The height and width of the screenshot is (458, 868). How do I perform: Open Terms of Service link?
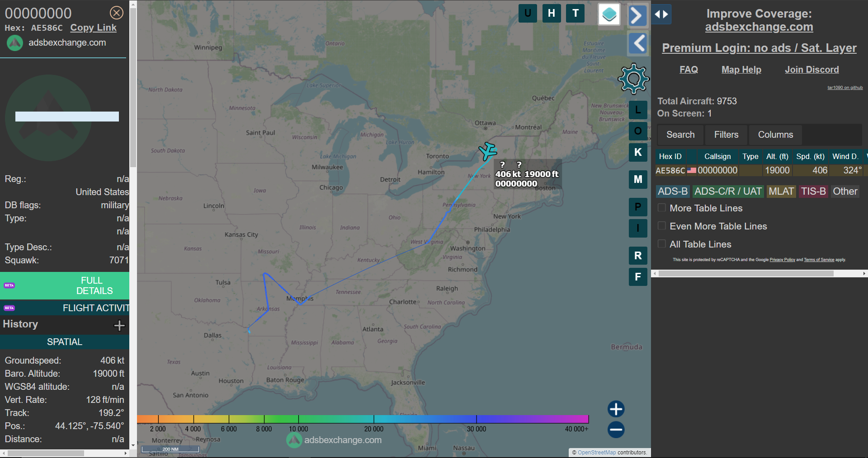[819, 260]
